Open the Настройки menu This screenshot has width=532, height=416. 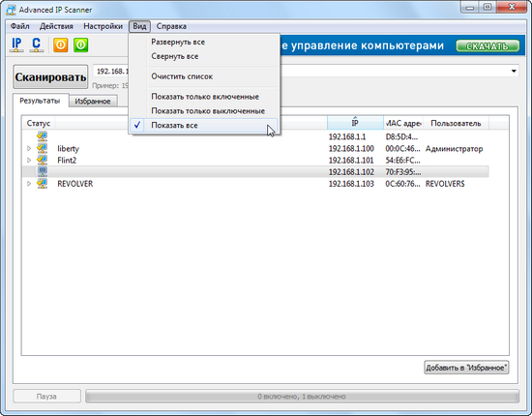click(103, 26)
